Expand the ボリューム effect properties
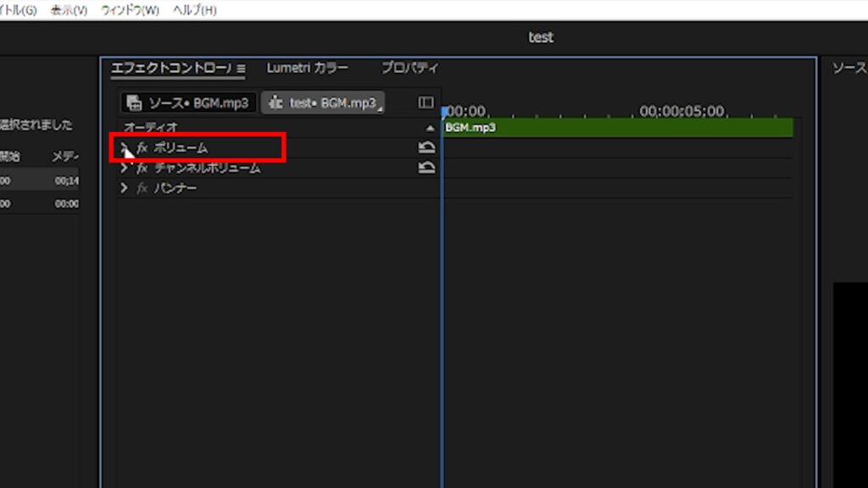Viewport: 868px width, 488px height. (124, 147)
